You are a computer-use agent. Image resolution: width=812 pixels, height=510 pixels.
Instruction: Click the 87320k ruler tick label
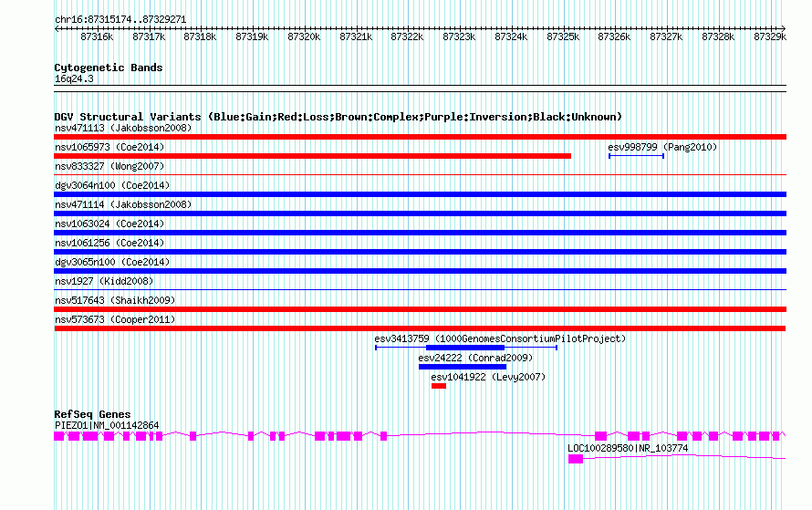(304, 36)
